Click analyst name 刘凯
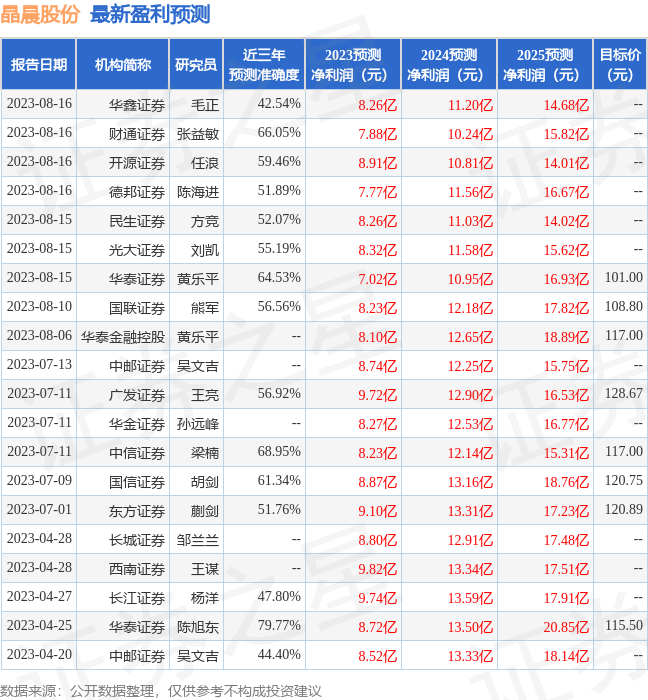 (205, 250)
